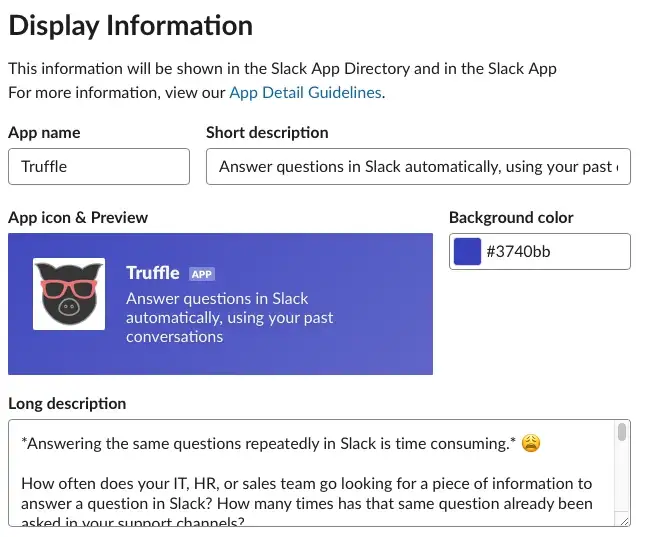
Task: Click the Short description label
Action: pos(267,133)
